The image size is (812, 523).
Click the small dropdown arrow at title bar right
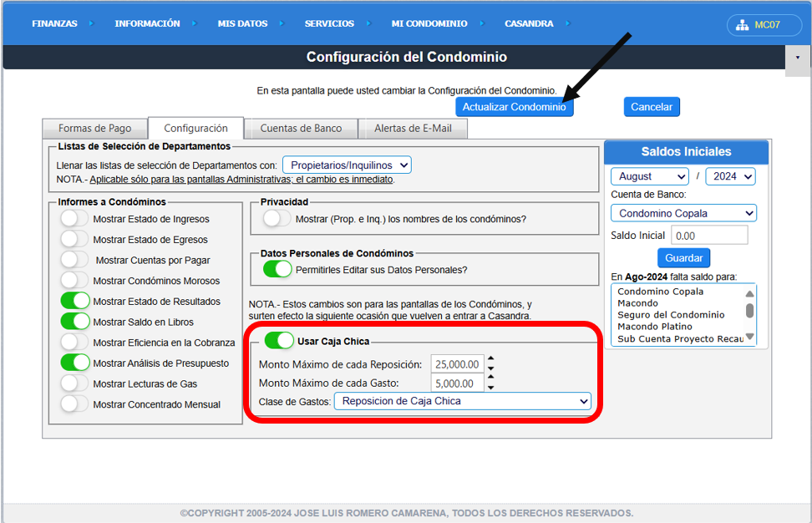(797, 58)
